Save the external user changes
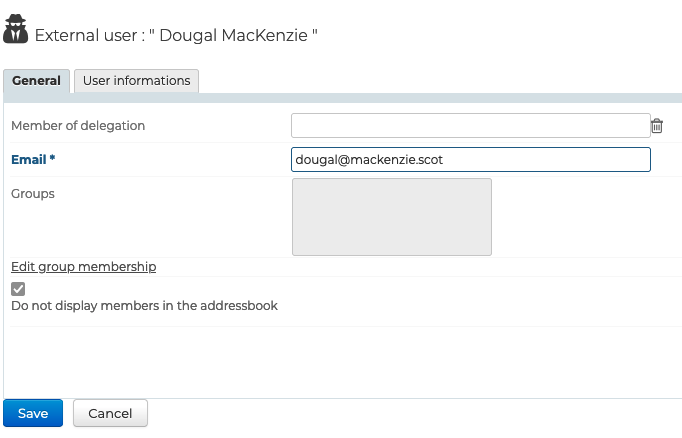 (x=33, y=413)
